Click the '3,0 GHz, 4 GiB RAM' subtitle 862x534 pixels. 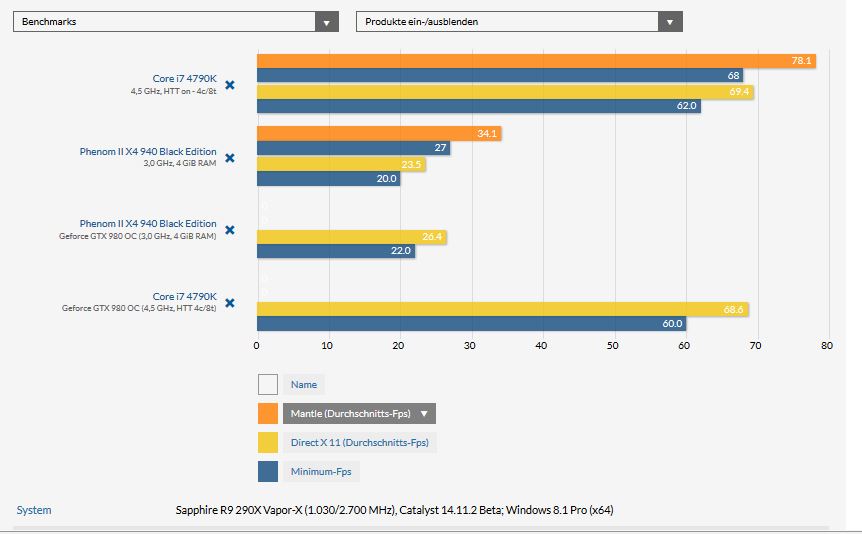click(180, 163)
